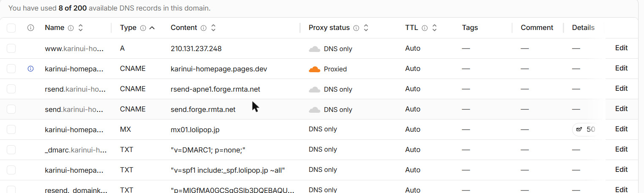Select the spf TXT row checkbox
Image resolution: width=644 pixels, height=193 pixels.
[x=11, y=170]
